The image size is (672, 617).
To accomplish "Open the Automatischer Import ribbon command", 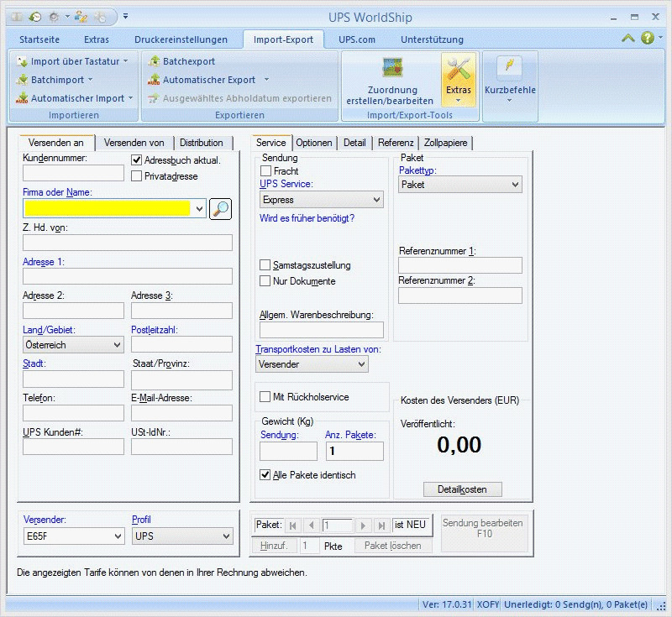I will 75,98.
